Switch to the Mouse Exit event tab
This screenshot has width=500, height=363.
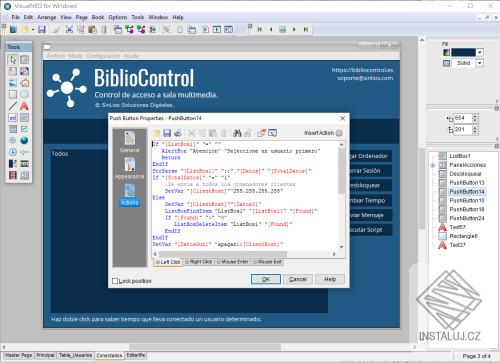point(267,262)
